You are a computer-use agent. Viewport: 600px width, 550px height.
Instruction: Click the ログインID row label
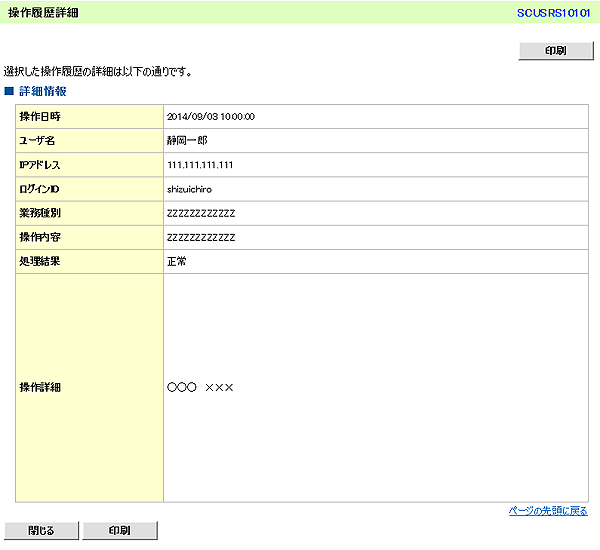click(39, 189)
